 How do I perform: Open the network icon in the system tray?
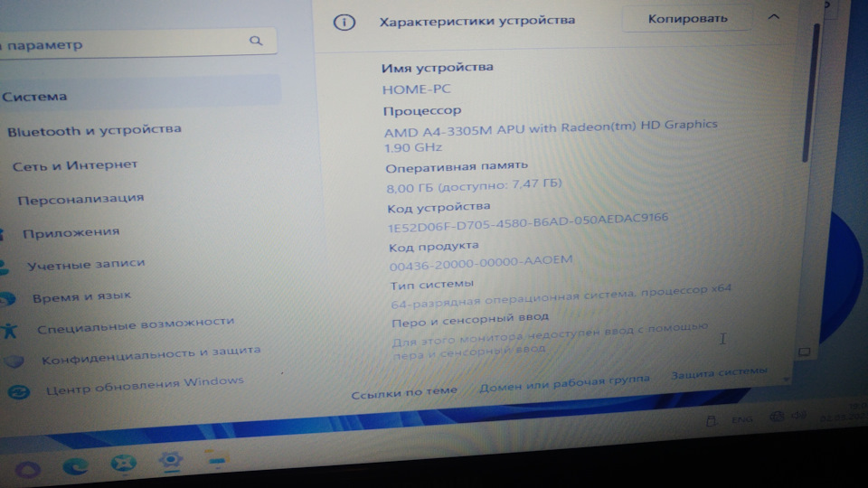(x=778, y=418)
